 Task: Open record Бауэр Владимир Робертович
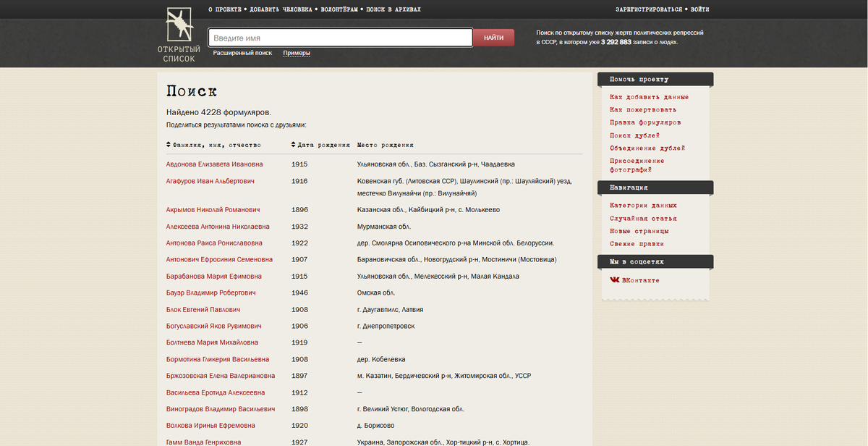pyautogui.click(x=210, y=293)
